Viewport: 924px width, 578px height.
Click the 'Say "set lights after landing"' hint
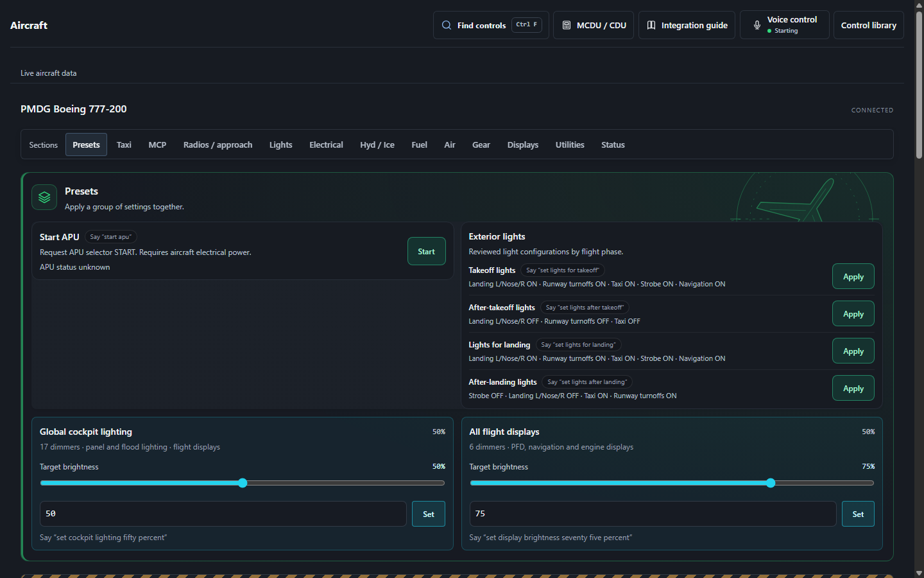point(587,382)
